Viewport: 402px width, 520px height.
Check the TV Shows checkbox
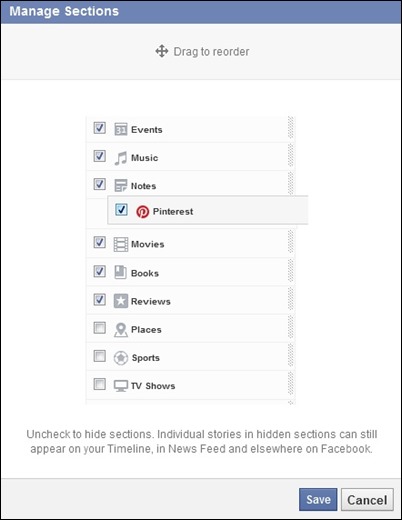[100, 384]
